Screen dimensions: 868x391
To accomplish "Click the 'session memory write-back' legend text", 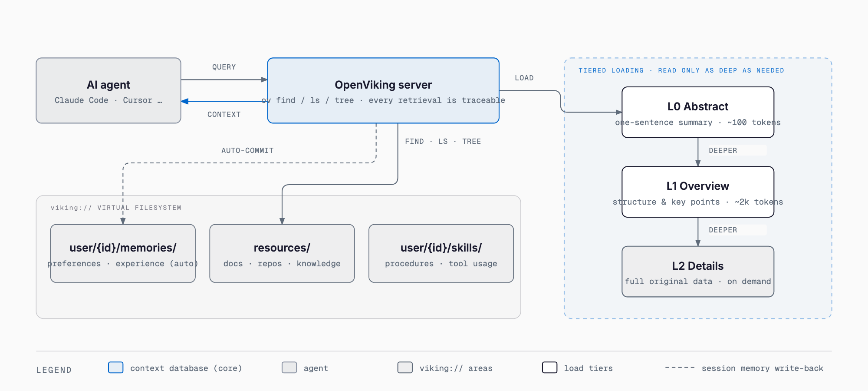I will tap(763, 368).
